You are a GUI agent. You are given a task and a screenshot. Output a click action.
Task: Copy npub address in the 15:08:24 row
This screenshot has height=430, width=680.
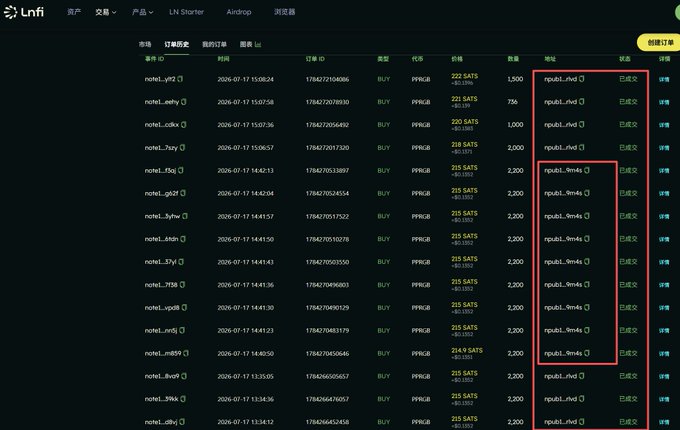click(582, 79)
